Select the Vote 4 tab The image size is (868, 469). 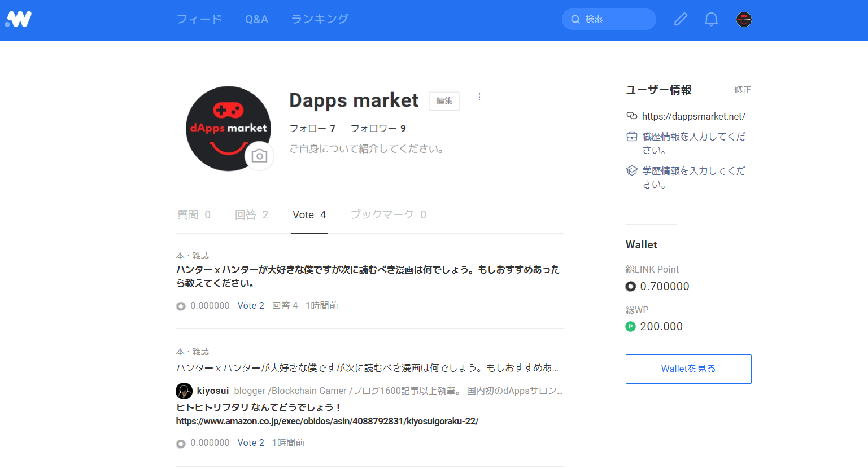tap(309, 214)
